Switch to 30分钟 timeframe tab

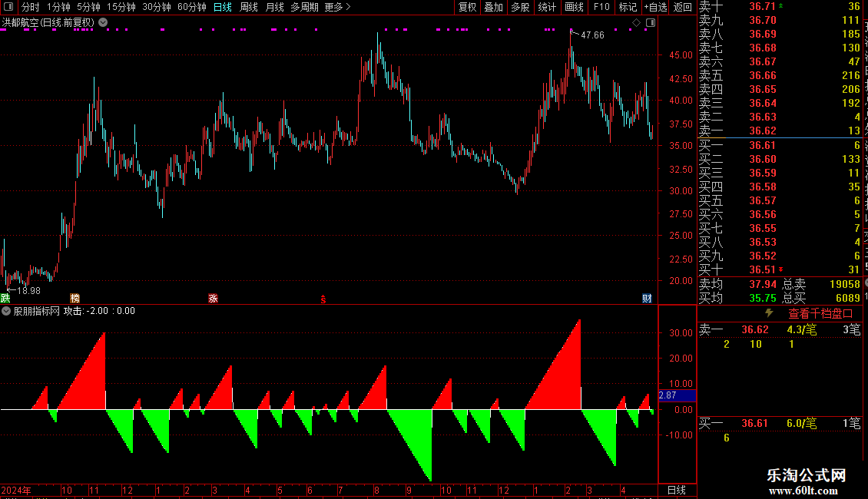(157, 7)
